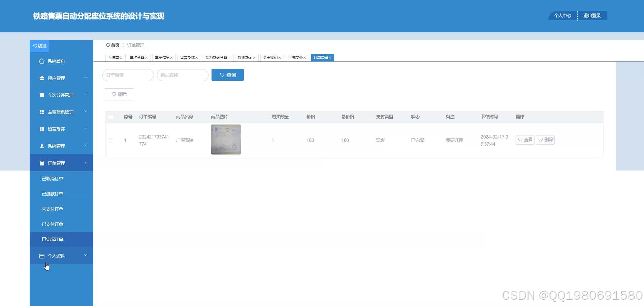Open the 未支付订单 submenu item
The height and width of the screenshot is (306, 644).
[61, 209]
